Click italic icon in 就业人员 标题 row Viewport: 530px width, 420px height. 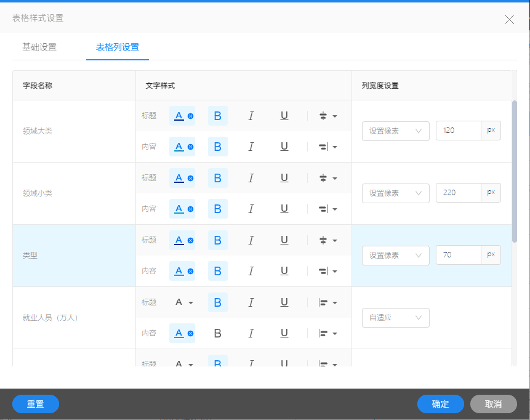click(251, 302)
